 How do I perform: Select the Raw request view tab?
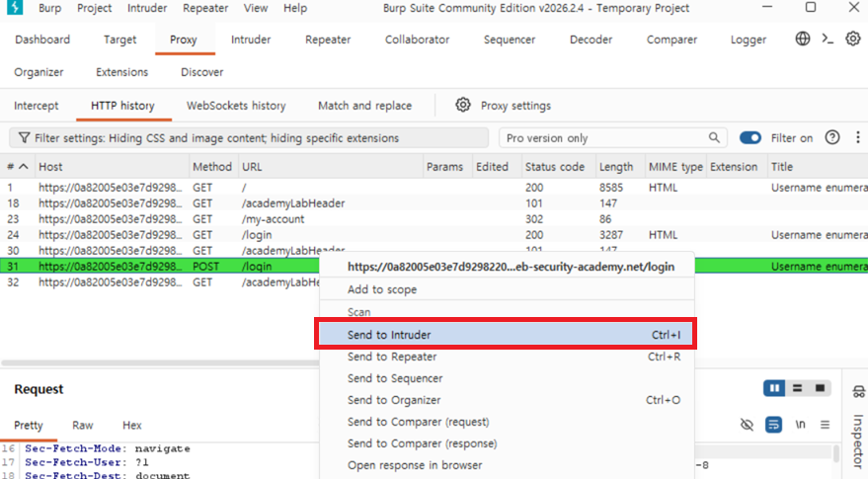click(83, 426)
